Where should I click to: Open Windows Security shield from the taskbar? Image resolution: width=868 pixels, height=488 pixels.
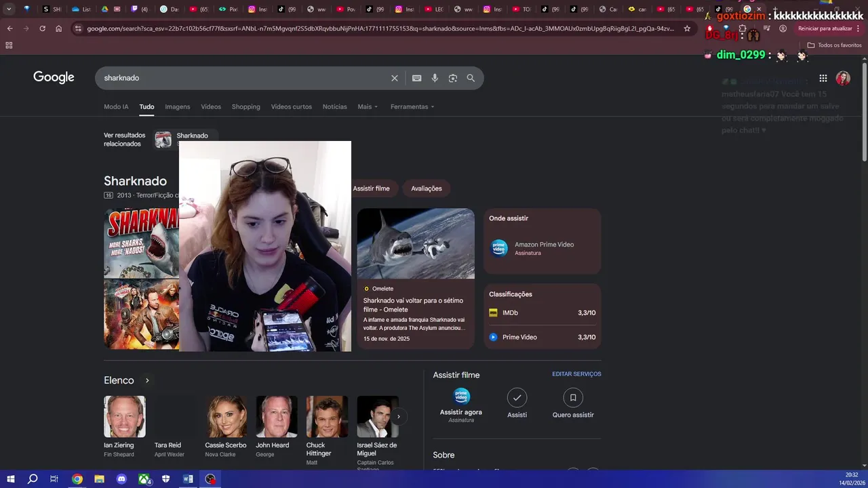[x=166, y=479]
